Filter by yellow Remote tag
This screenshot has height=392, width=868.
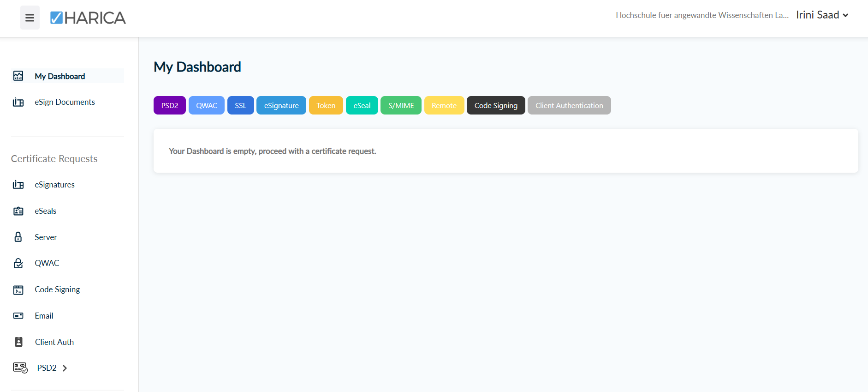click(x=444, y=105)
